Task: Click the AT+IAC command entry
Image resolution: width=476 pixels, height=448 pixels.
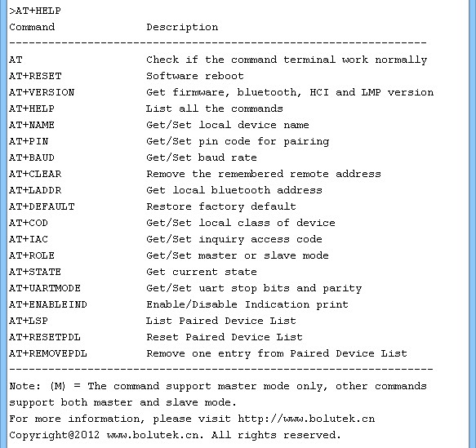Action: pos(29,239)
